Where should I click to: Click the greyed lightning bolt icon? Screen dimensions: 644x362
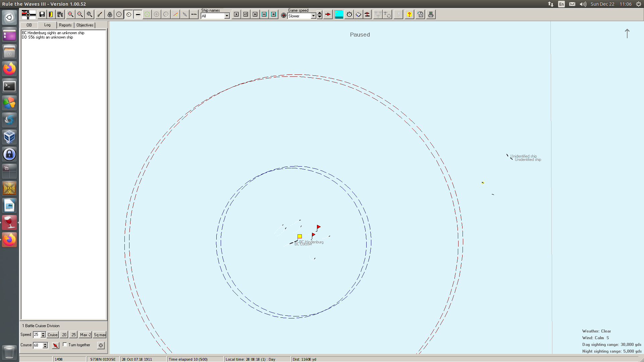(398, 14)
